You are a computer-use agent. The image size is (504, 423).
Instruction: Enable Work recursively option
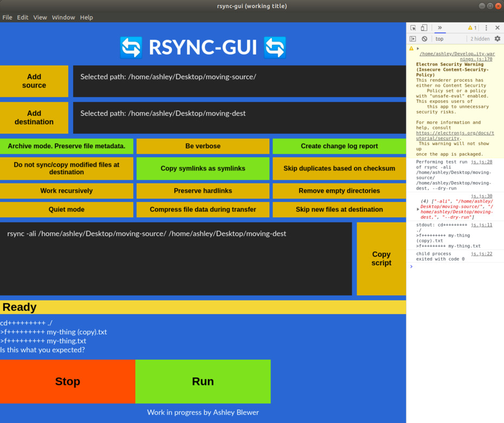coord(67,191)
